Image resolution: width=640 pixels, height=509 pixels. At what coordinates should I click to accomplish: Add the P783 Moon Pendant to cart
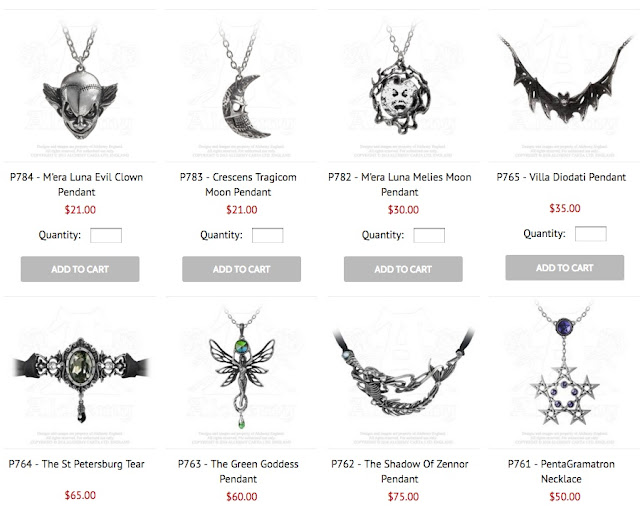[x=242, y=269]
